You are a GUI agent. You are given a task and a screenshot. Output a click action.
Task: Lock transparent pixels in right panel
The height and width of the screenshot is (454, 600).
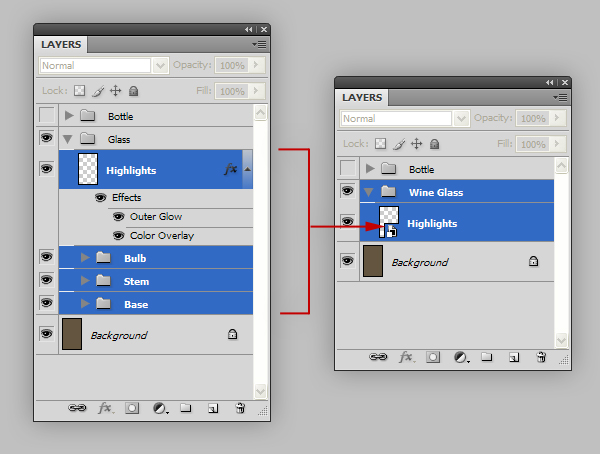(380, 144)
